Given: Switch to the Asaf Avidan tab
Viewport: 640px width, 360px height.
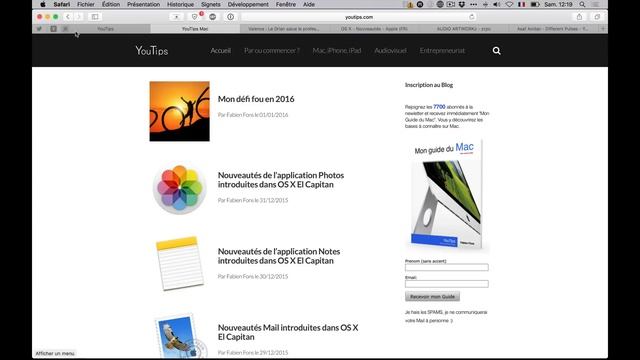Looking at the screenshot, I should [x=553, y=29].
